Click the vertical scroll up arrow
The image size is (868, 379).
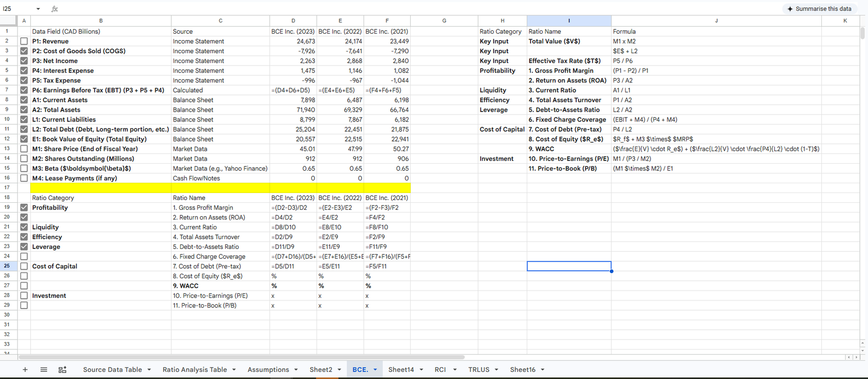863,343
